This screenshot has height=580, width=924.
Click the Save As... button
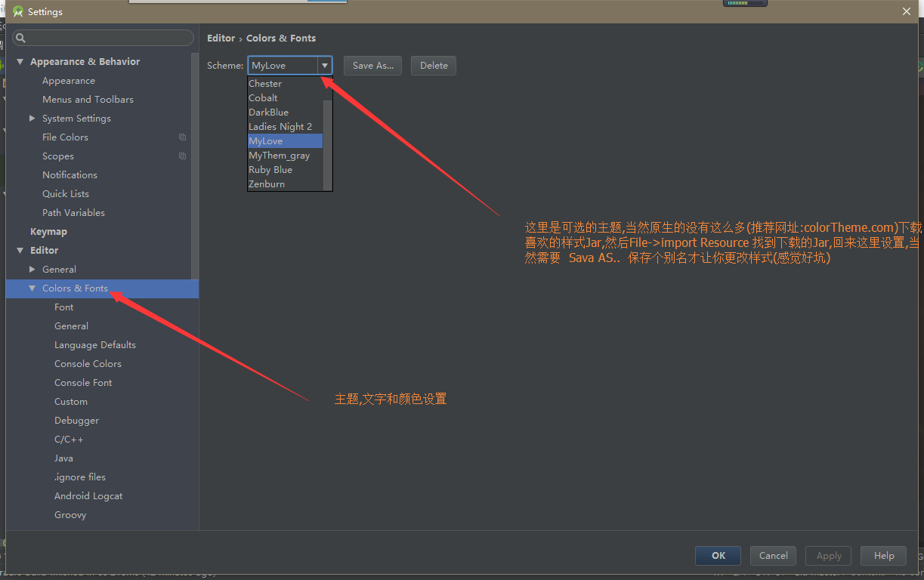373,66
